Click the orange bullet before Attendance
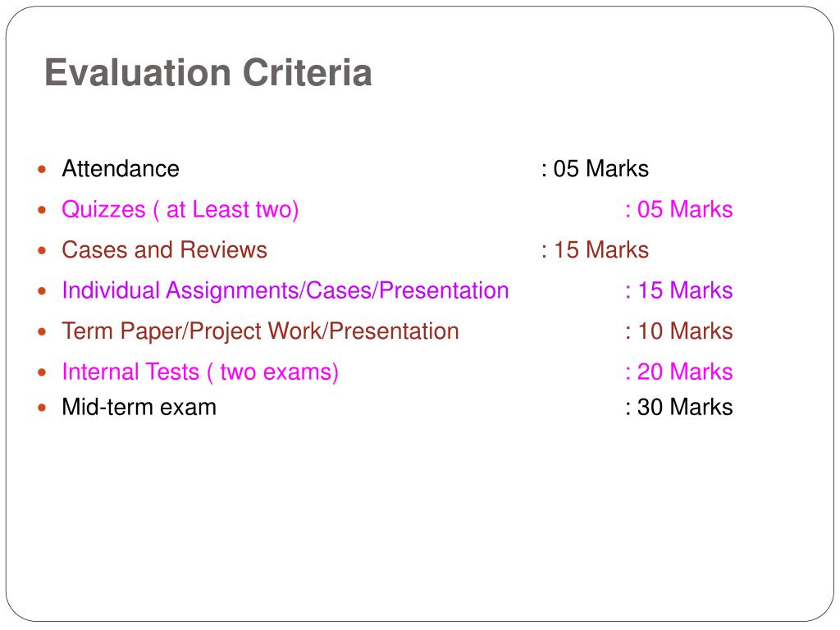The height and width of the screenshot is (630, 840). pyautogui.click(x=43, y=170)
